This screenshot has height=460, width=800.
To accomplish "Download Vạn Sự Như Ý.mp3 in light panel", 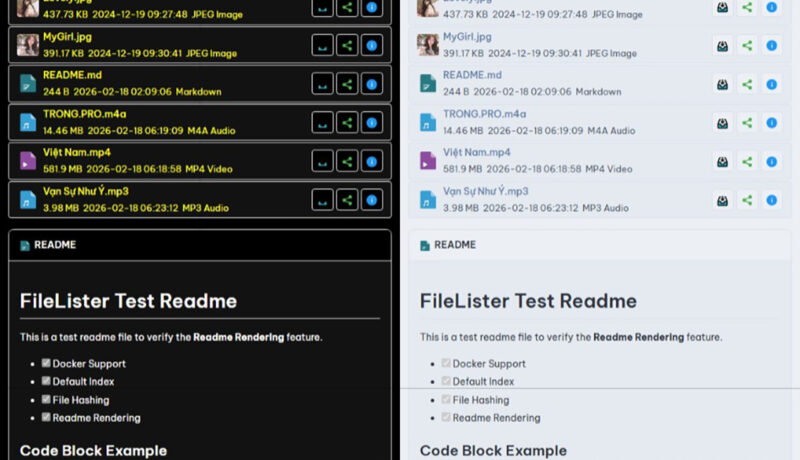I will (x=722, y=200).
